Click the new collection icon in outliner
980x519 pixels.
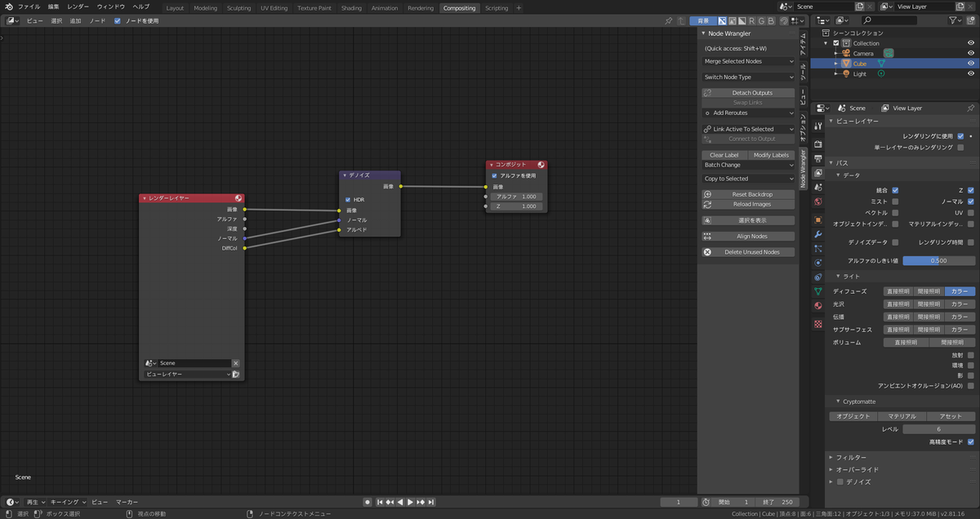coord(973,20)
